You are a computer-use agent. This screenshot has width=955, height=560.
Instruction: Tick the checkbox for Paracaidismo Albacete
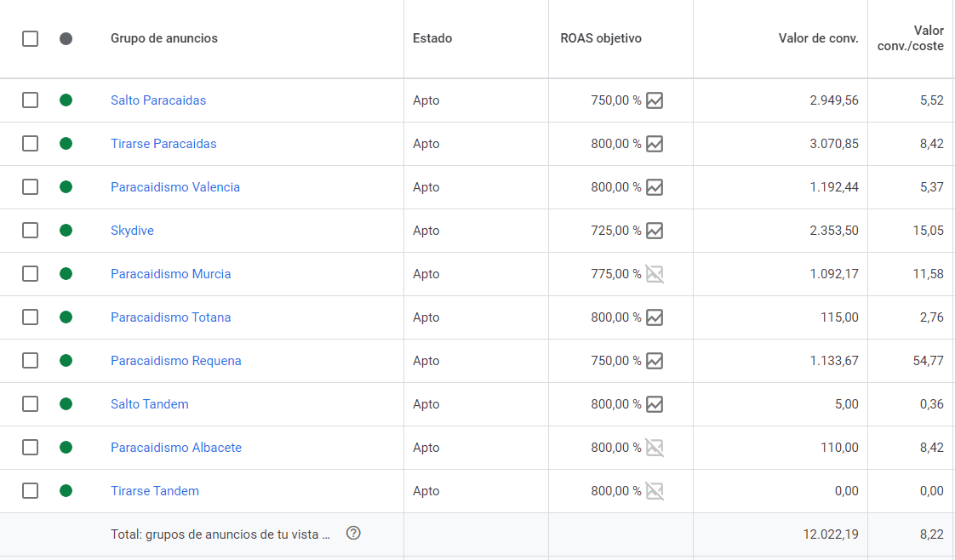pyautogui.click(x=30, y=448)
